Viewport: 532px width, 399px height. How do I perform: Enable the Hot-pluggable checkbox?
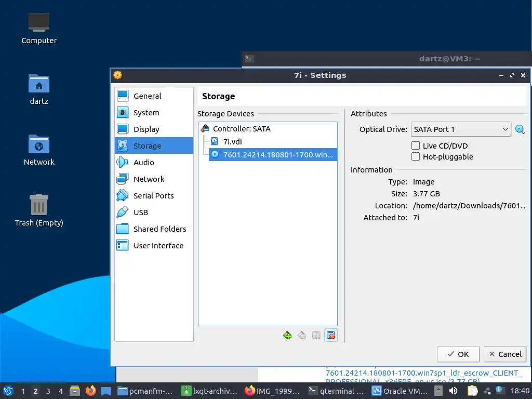coord(416,156)
